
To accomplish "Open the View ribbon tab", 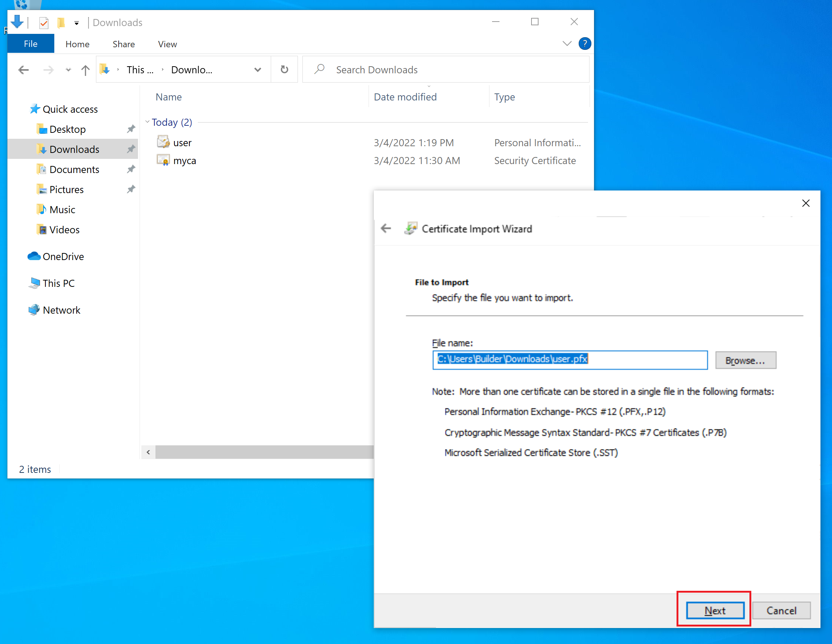I will [x=167, y=44].
